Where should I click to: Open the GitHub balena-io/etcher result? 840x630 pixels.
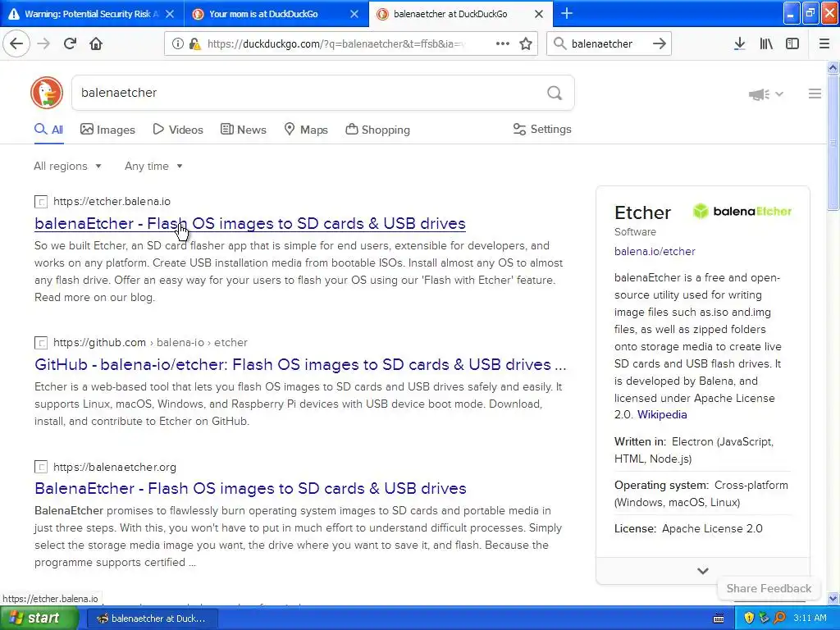click(300, 364)
